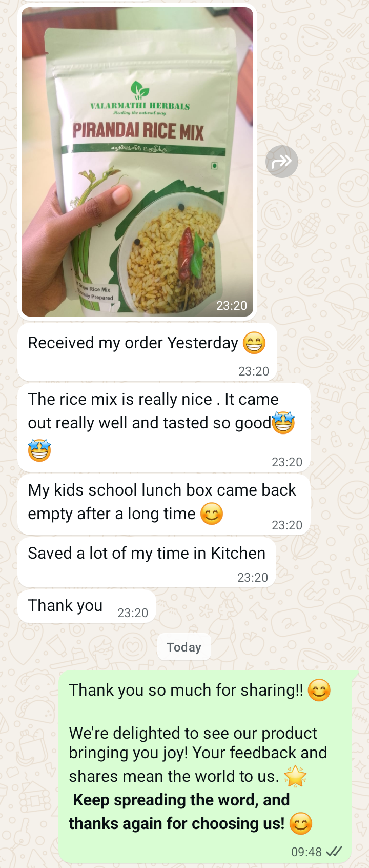Tap the glowing star emoji in the reply

295,776
